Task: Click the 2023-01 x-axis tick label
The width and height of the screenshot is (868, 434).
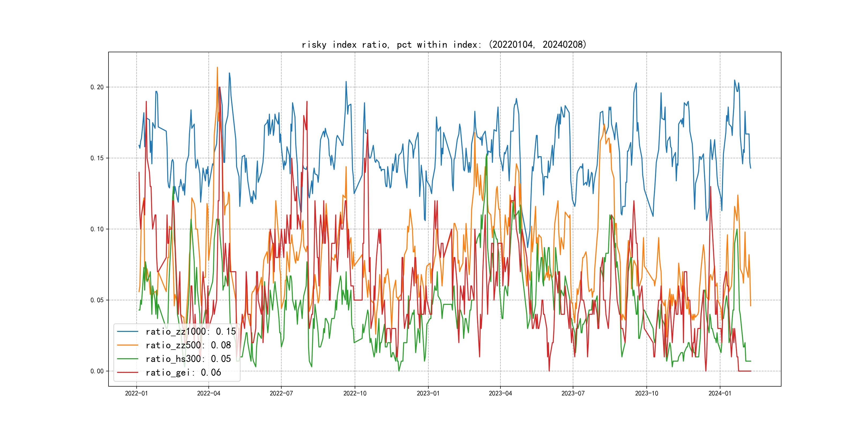Action: click(428, 393)
